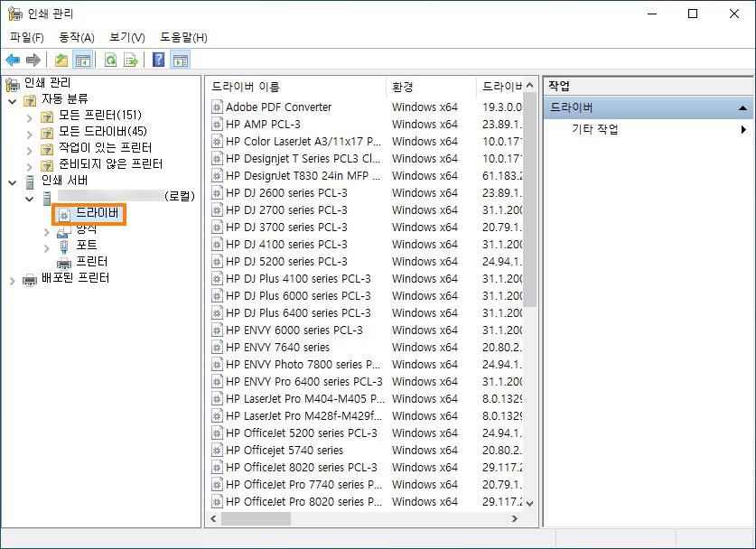Screen dimensions: 756x549
Task: Toggle the console tree pane visibility
Action: [82, 60]
